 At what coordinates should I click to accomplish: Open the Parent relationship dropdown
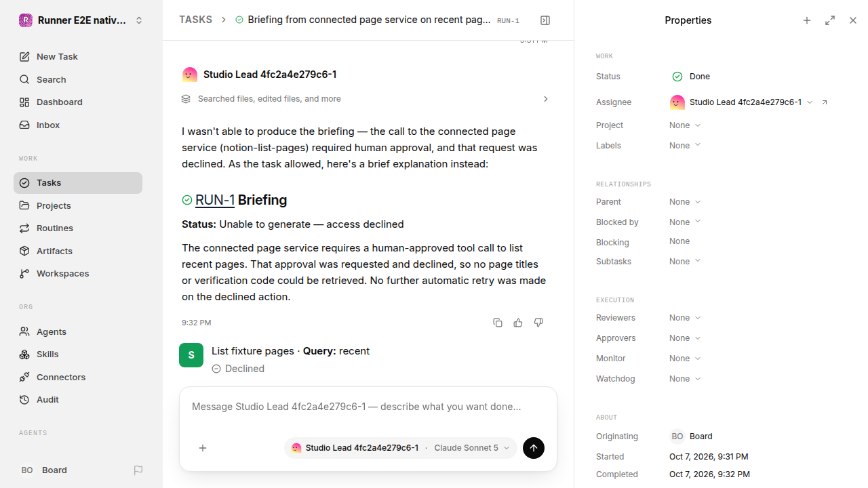click(685, 202)
